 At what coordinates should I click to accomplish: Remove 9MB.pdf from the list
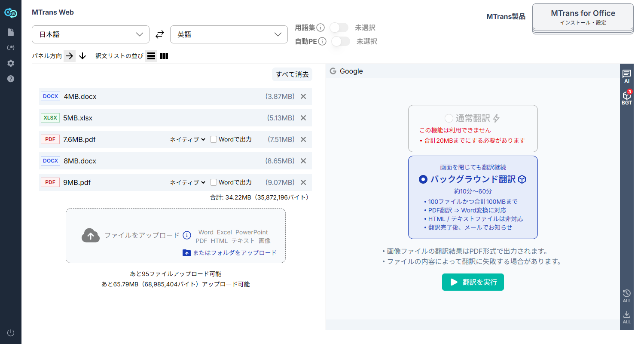click(x=303, y=182)
